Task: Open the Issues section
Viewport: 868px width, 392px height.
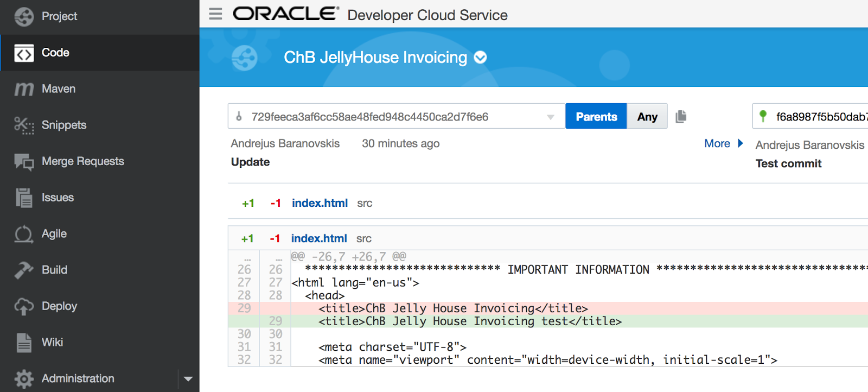Action: pos(58,198)
